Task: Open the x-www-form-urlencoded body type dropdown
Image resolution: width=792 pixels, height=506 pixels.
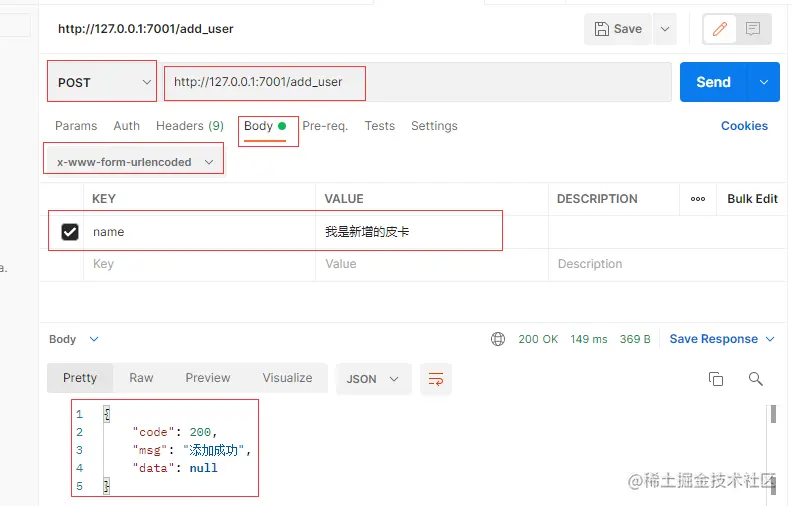Action: click(x=134, y=162)
